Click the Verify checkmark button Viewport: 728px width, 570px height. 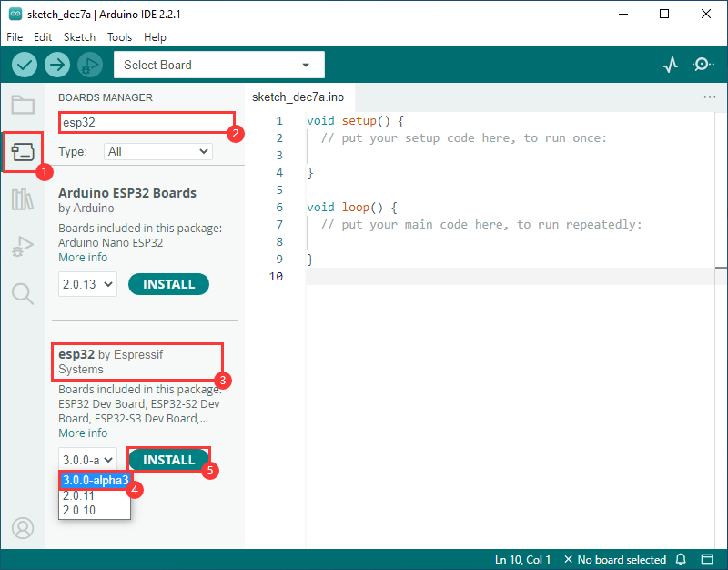point(25,65)
